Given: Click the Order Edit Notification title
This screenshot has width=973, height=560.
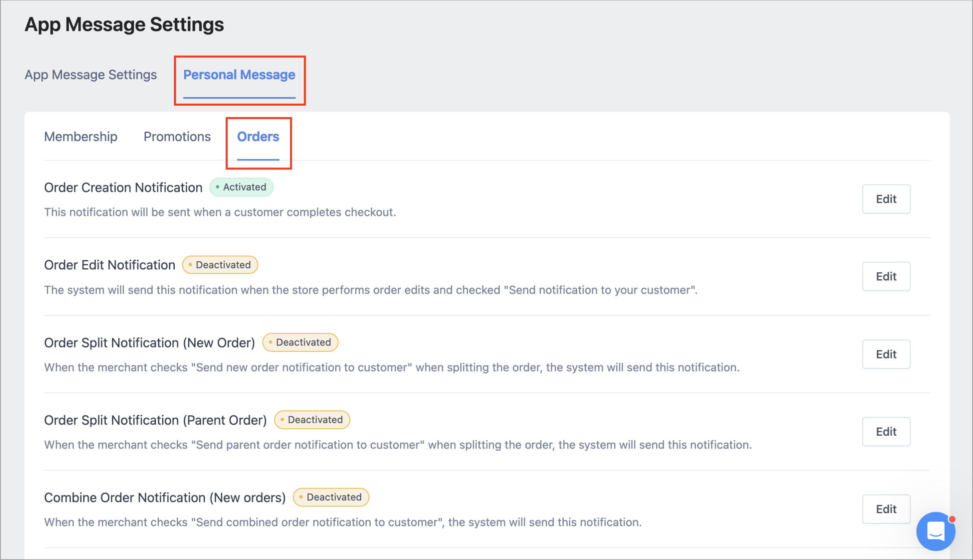Looking at the screenshot, I should (x=110, y=265).
